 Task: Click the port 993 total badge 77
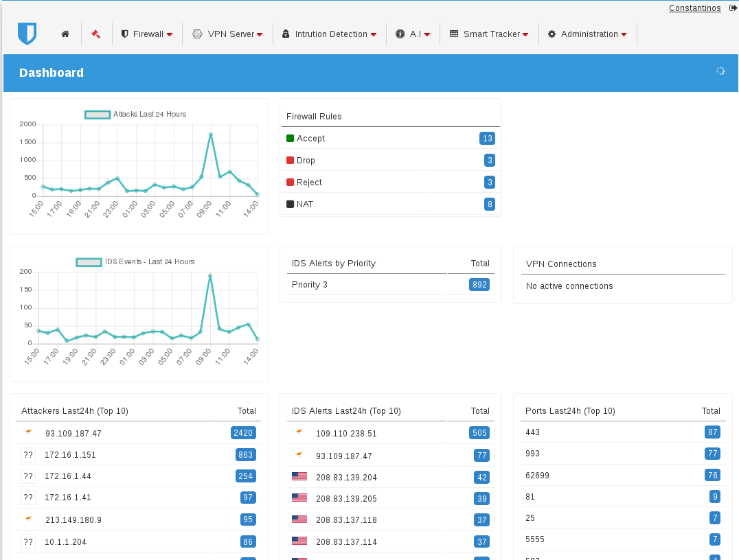[713, 454]
